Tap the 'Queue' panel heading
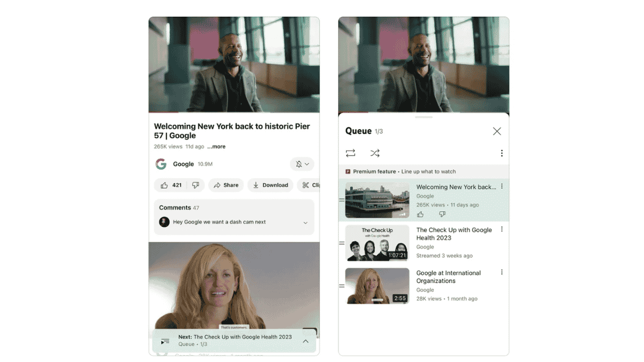 [x=358, y=131]
